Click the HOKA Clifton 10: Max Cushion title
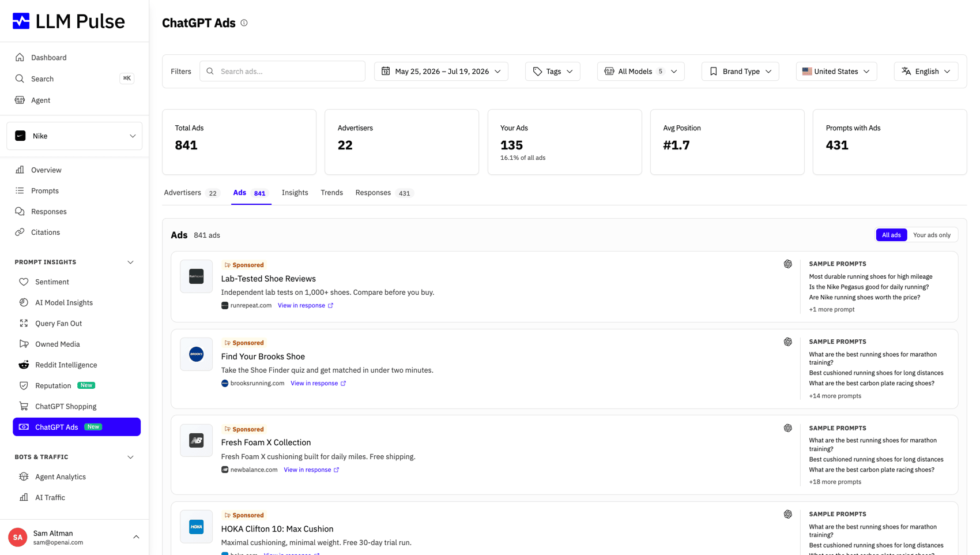Image resolution: width=980 pixels, height=555 pixels. click(277, 529)
